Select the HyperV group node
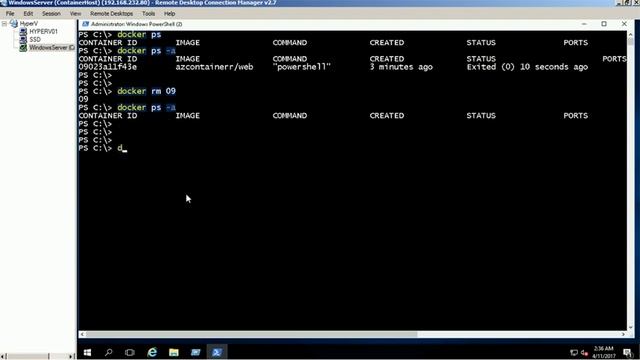Viewport: 640px width, 360px height. click(29, 24)
